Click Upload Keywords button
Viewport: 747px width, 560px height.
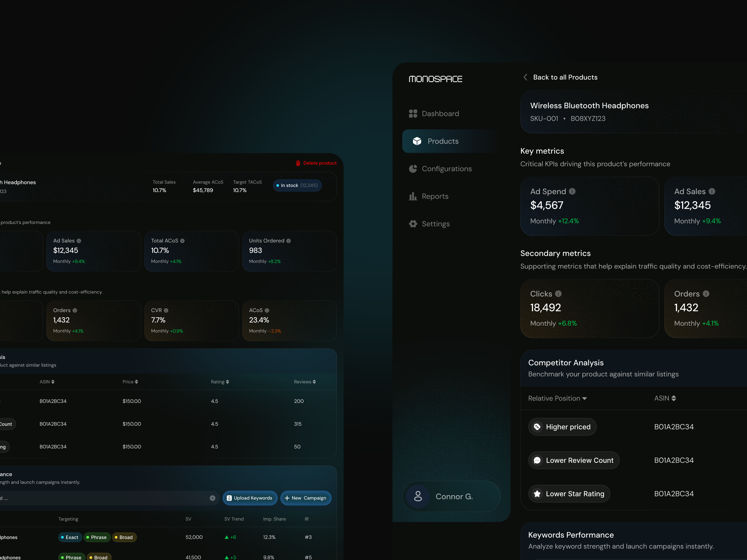tap(250, 498)
